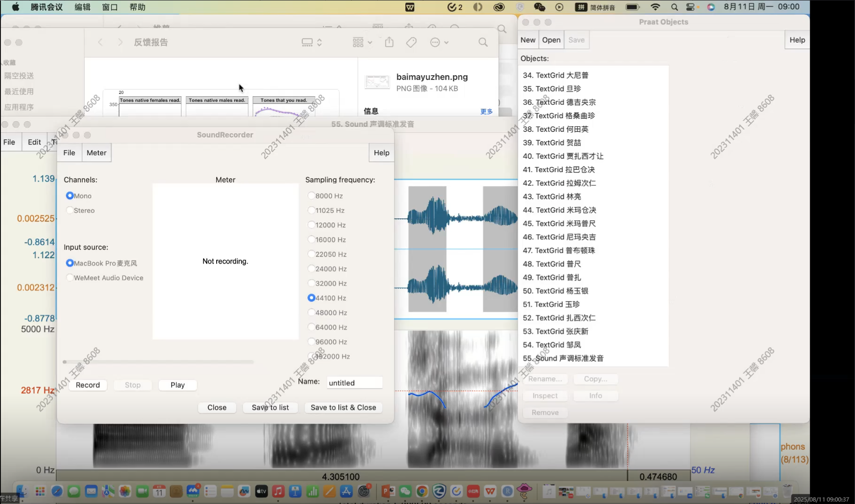Open WeChat from the Dock
The width and height of the screenshot is (855, 504).
point(405,491)
